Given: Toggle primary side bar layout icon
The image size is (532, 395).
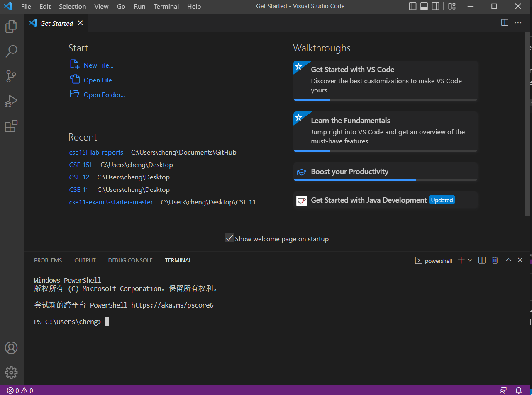Looking at the screenshot, I should click(x=412, y=6).
